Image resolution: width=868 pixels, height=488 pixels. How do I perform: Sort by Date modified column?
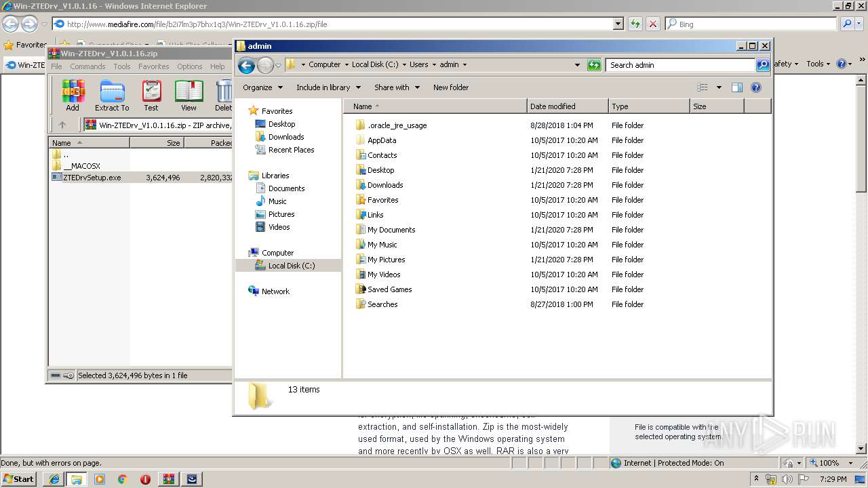point(568,106)
